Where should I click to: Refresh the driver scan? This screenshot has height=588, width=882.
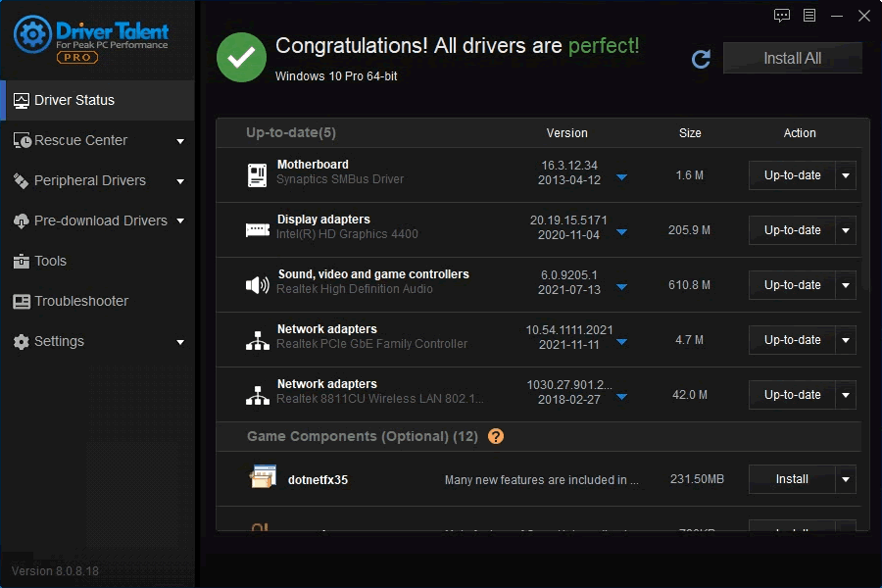pos(701,59)
